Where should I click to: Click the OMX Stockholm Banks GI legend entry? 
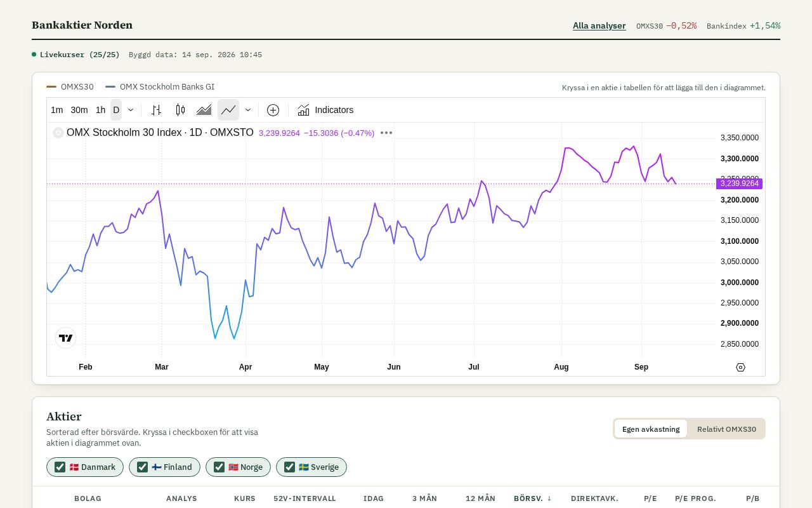point(160,86)
